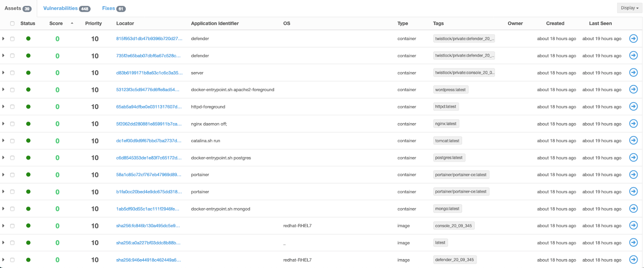Open the Fixes tab
Screen dimensions: 644x268
(108, 8)
